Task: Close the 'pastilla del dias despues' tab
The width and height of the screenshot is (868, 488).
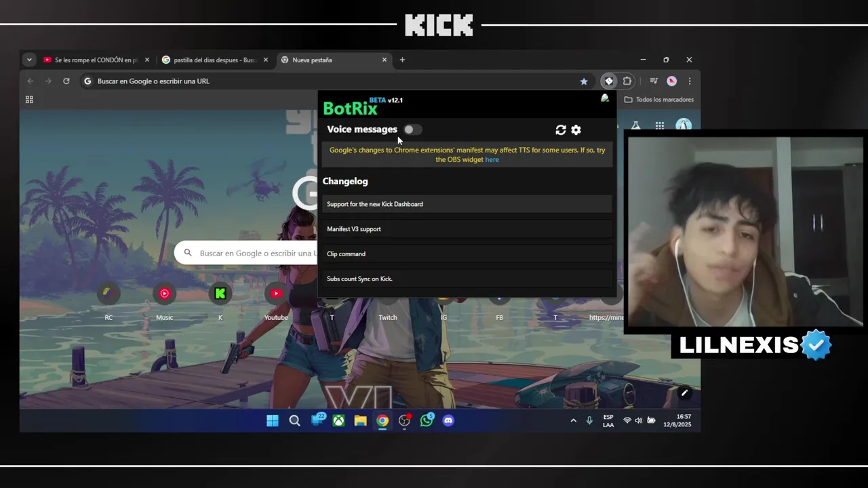Action: pyautogui.click(x=266, y=60)
